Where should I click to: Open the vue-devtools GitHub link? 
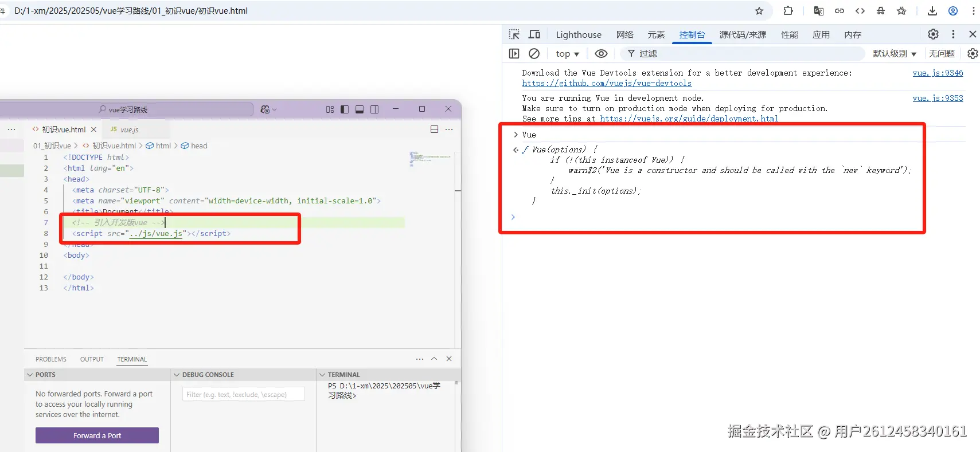pos(607,83)
